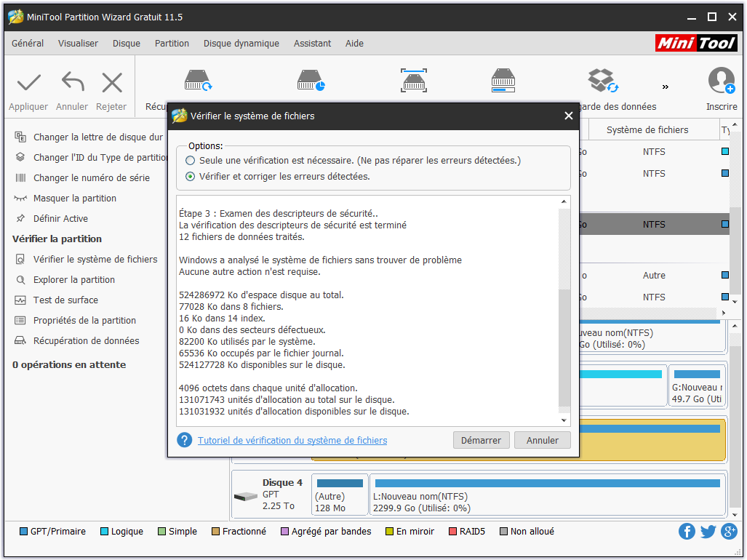Click the Inscrire user profile icon
Viewport: 747px width, 560px height.
pyautogui.click(x=722, y=80)
